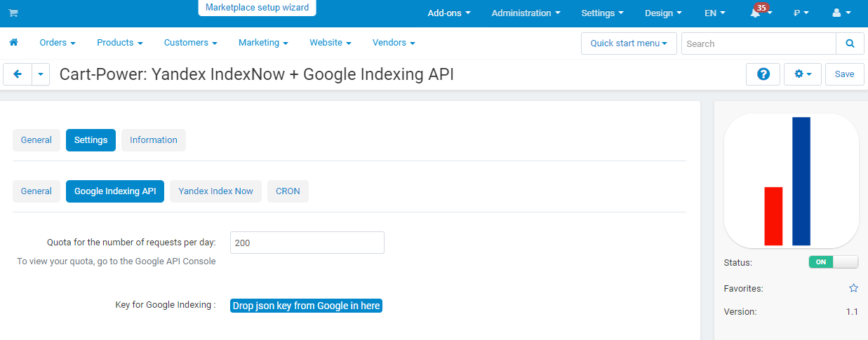Toggle the add-on Status ON switch
Image resolution: width=868 pixels, height=340 pixels.
(x=833, y=262)
